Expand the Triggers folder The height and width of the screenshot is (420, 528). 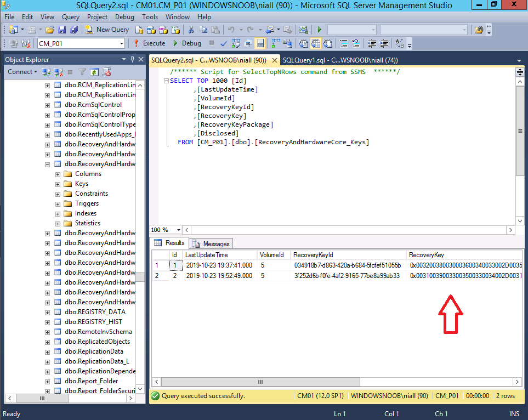point(58,204)
